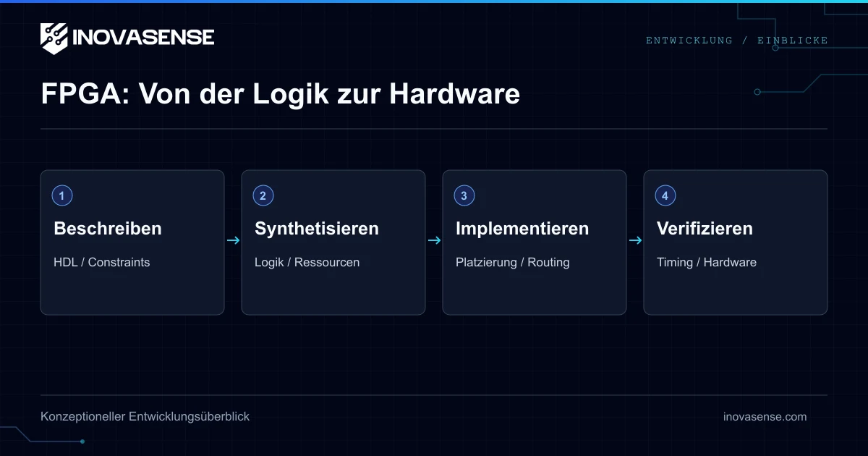Image resolution: width=868 pixels, height=456 pixels.
Task: Click the 'FPGA: Von der Logik zur Hardware' title
Action: (281, 94)
